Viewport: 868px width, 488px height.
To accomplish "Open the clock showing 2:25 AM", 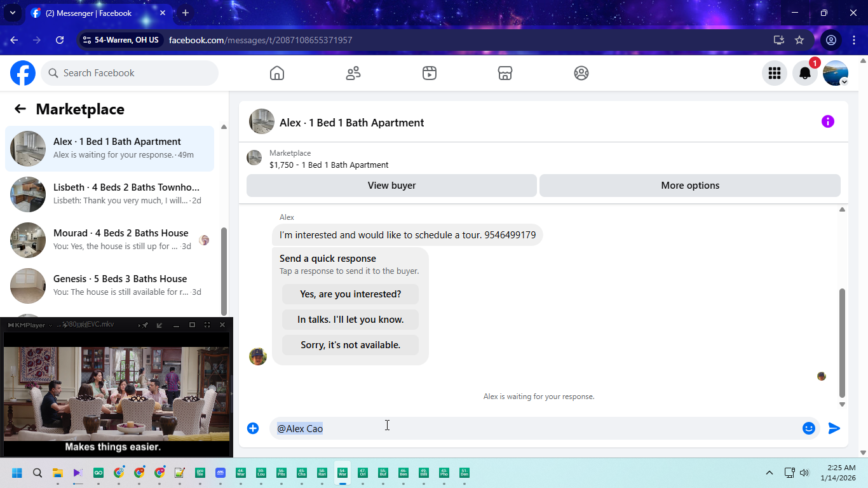I will pyautogui.click(x=837, y=473).
